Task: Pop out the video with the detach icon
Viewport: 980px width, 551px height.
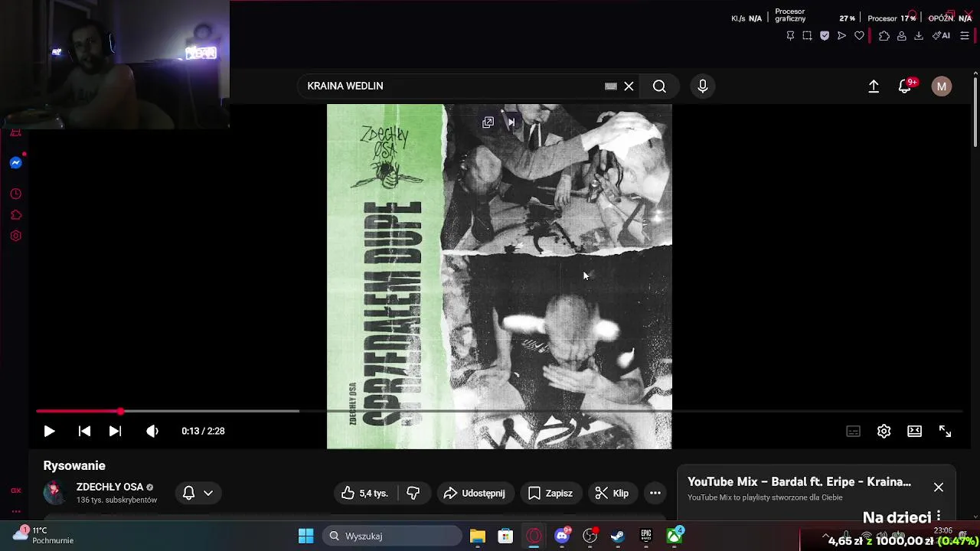Action: pyautogui.click(x=488, y=122)
